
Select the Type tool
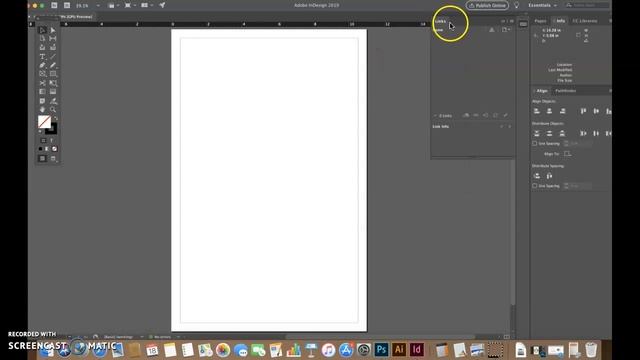coord(42,57)
